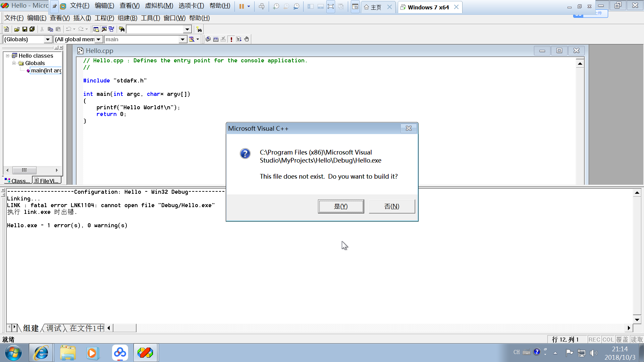Click the Execute Program exclamation icon
This screenshot has height=362, width=644.
point(231,39)
